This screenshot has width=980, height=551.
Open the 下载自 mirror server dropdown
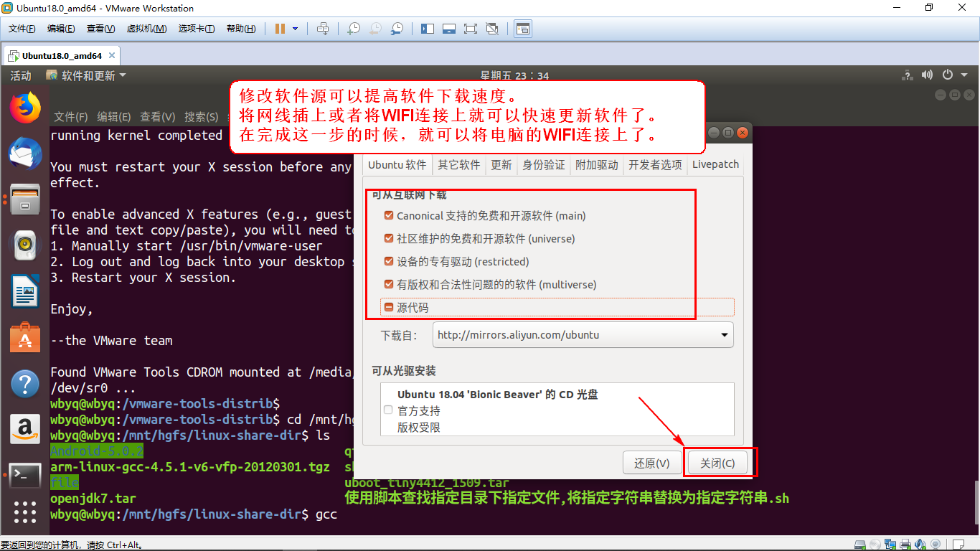click(583, 334)
